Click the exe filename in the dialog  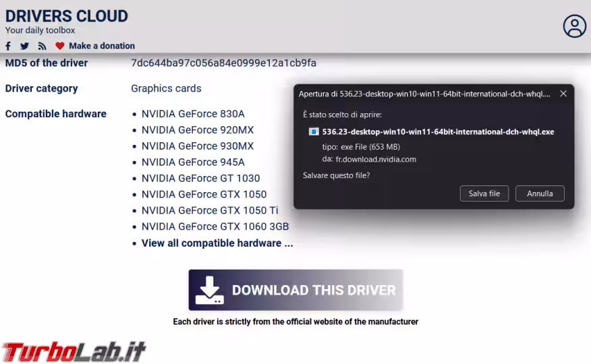point(438,131)
